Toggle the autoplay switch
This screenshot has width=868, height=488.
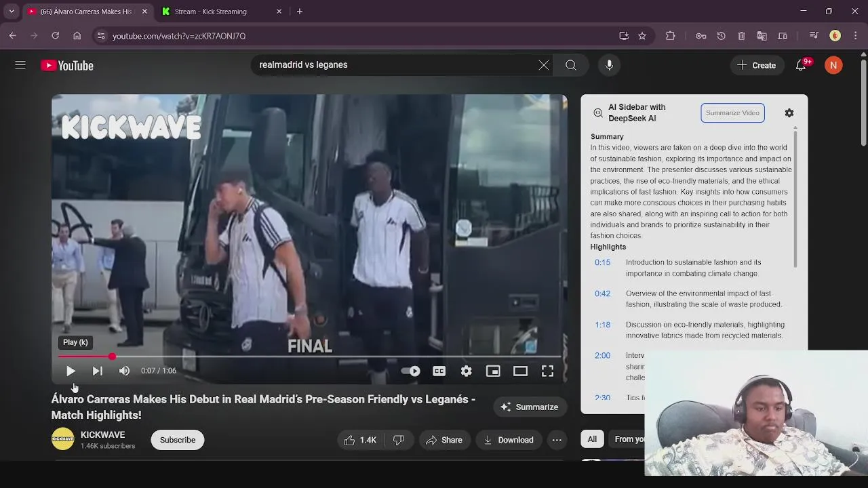(411, 371)
